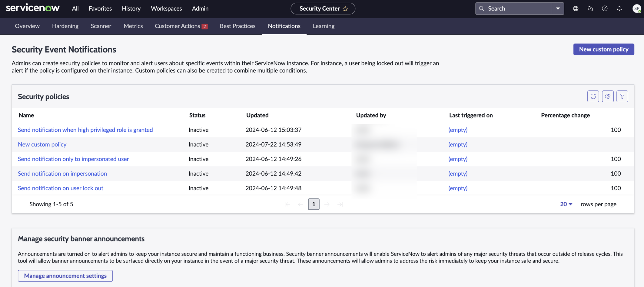Open Security policies column settings gear
This screenshot has height=287, width=644.
pos(608,96)
